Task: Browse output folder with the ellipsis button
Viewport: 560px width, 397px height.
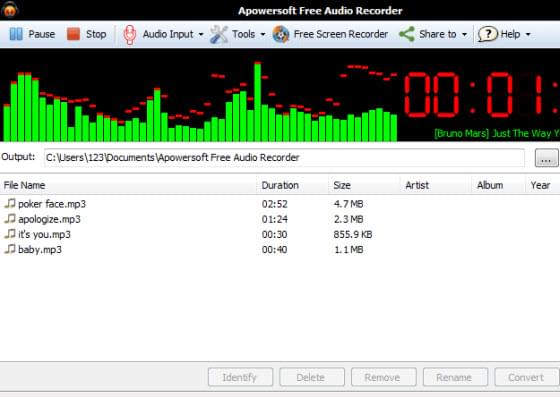Action: point(546,158)
